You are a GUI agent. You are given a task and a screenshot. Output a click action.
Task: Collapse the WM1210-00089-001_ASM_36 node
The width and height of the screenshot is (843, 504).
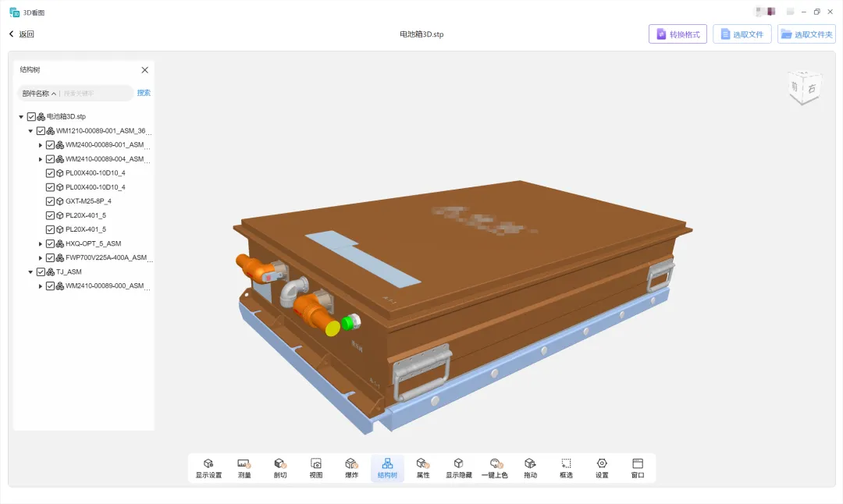(30, 130)
